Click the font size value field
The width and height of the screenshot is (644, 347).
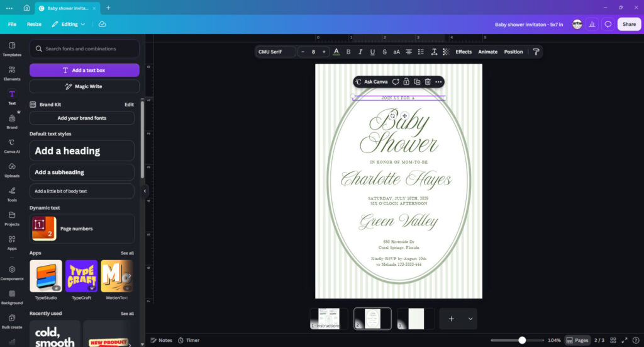click(313, 52)
